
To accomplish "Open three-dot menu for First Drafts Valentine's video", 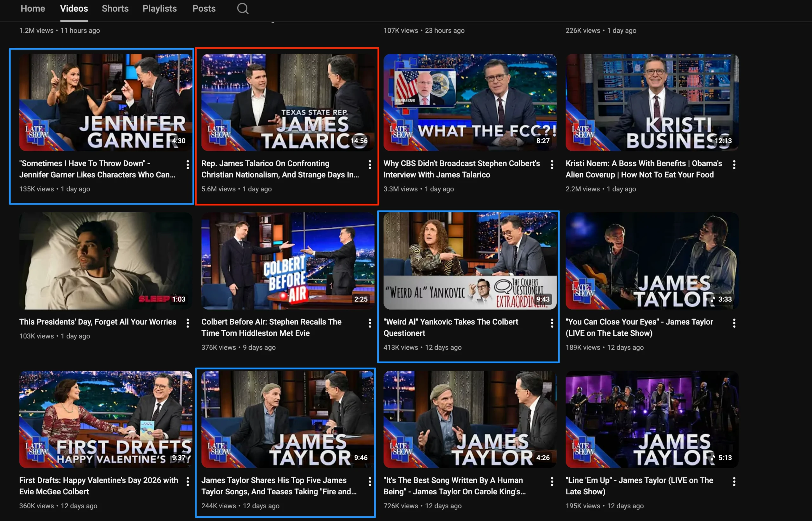I will click(187, 481).
